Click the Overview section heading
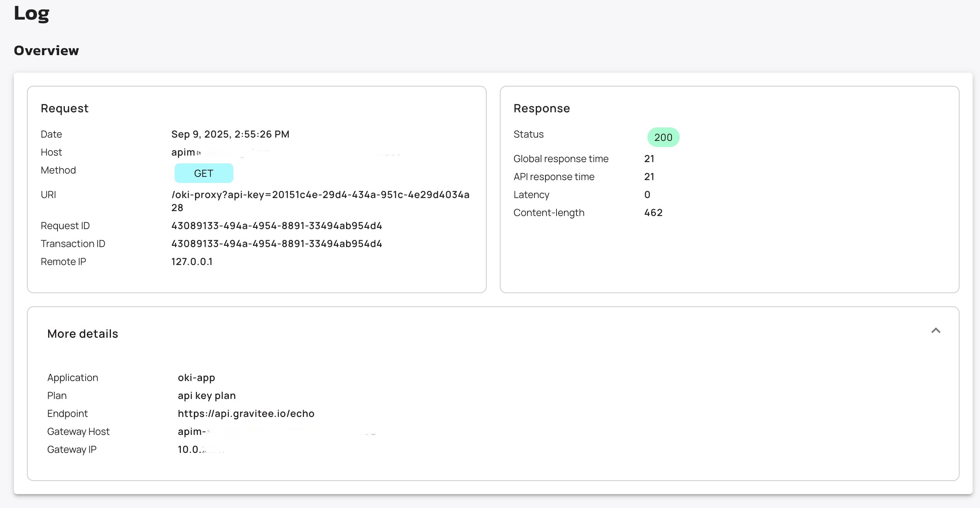Screen dimensions: 980x508 coord(47,51)
